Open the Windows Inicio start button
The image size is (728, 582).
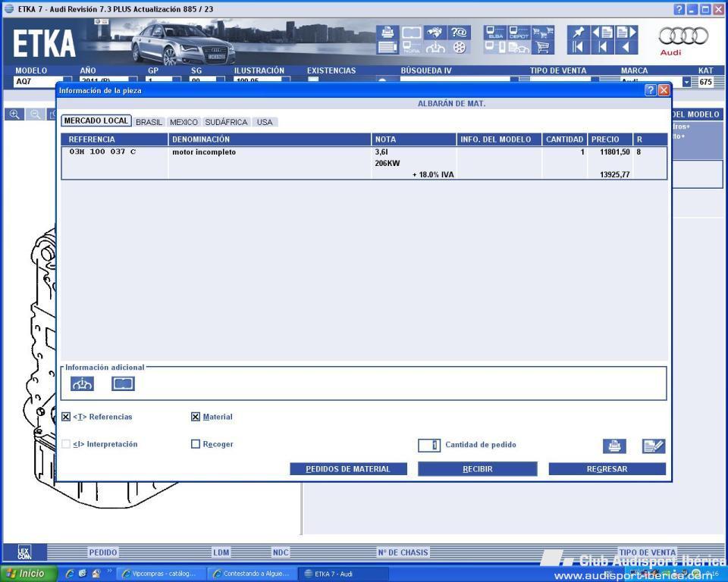click(x=29, y=574)
